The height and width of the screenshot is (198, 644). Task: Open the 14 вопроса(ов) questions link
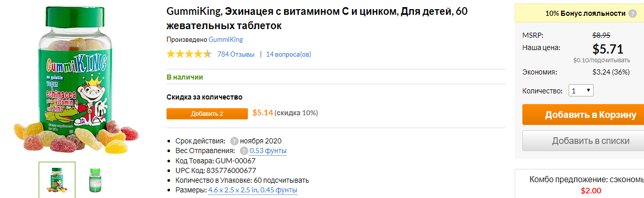tap(289, 54)
